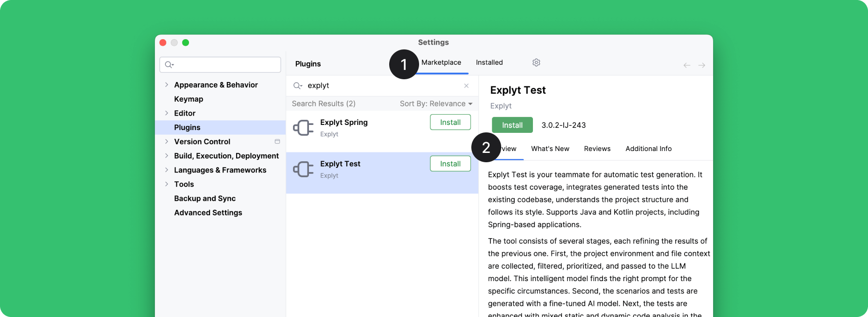The width and height of the screenshot is (868, 317).
Task: Expand Appearance & Behavior section
Action: [x=167, y=85]
